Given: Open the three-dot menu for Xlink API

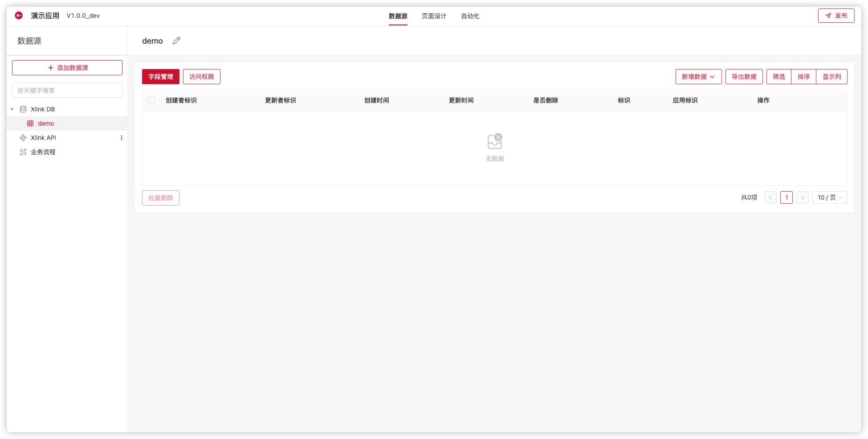Looking at the screenshot, I should [121, 138].
